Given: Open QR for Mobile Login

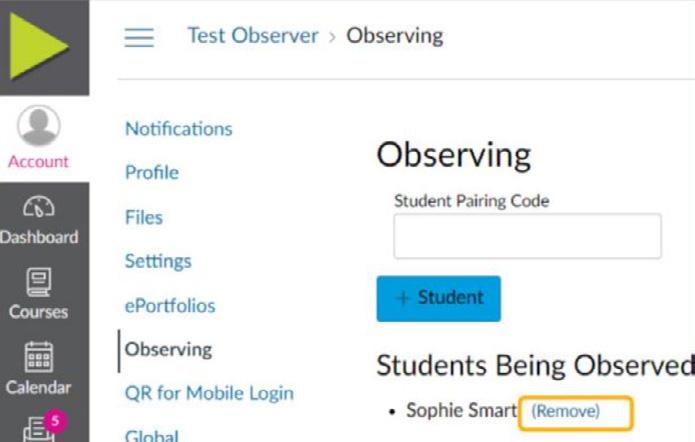Looking at the screenshot, I should point(209,393).
